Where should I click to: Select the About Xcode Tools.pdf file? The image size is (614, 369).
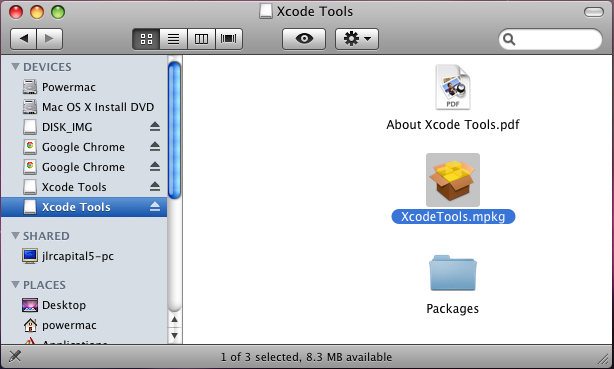coord(453,98)
